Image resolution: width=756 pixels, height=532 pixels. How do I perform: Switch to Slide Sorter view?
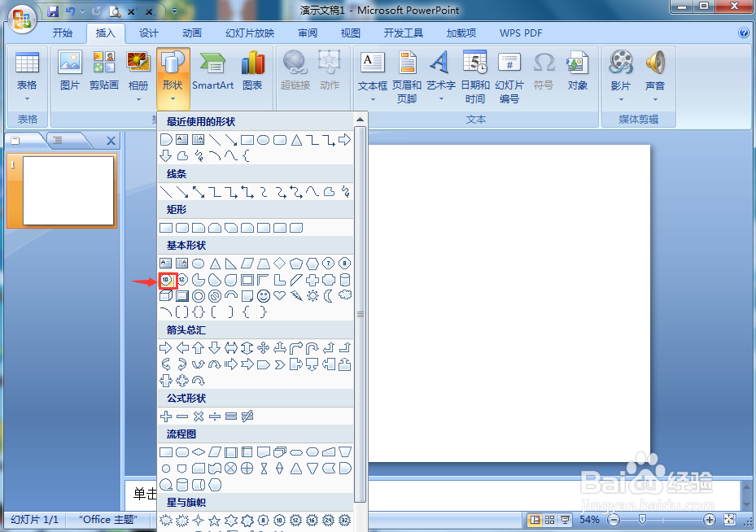(549, 520)
